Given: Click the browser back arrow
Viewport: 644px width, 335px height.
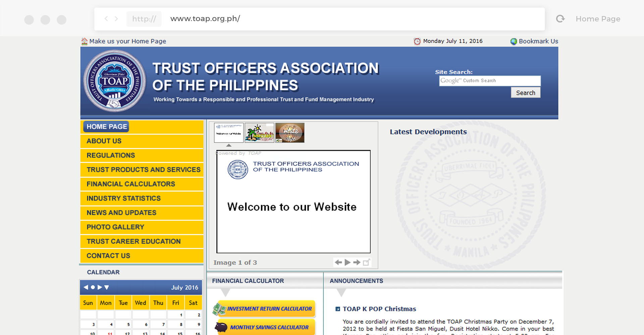Looking at the screenshot, I should tap(106, 19).
